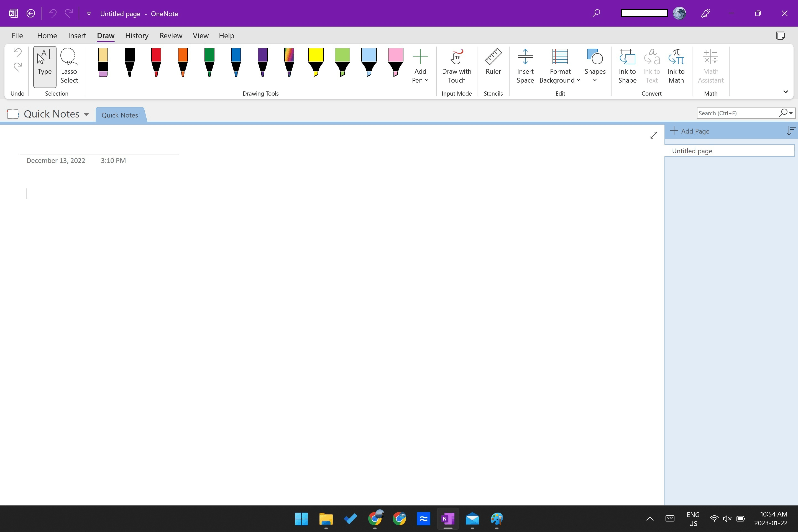
Task: Open Ink to Shape conversion
Action: (627, 66)
